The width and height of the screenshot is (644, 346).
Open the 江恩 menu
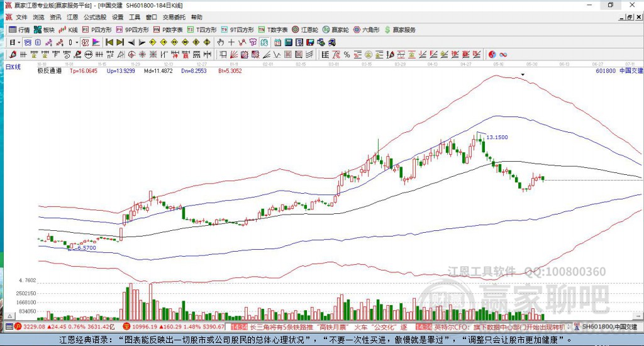pos(72,17)
